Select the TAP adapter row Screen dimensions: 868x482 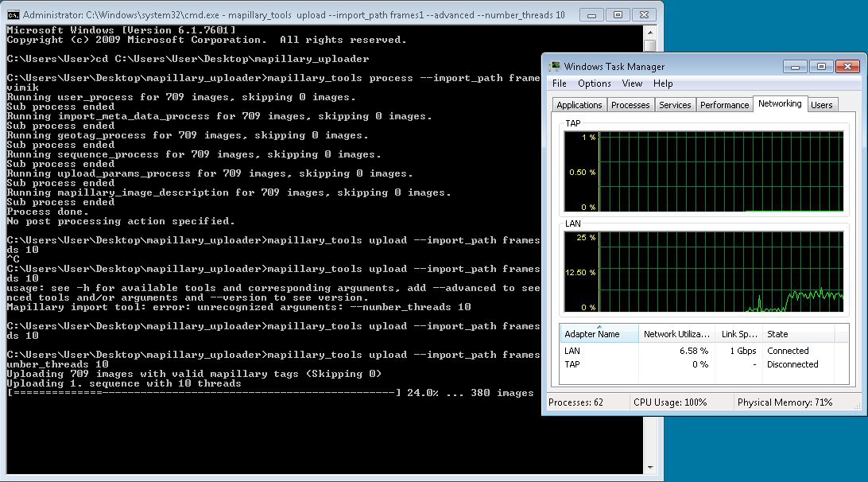tap(703, 364)
